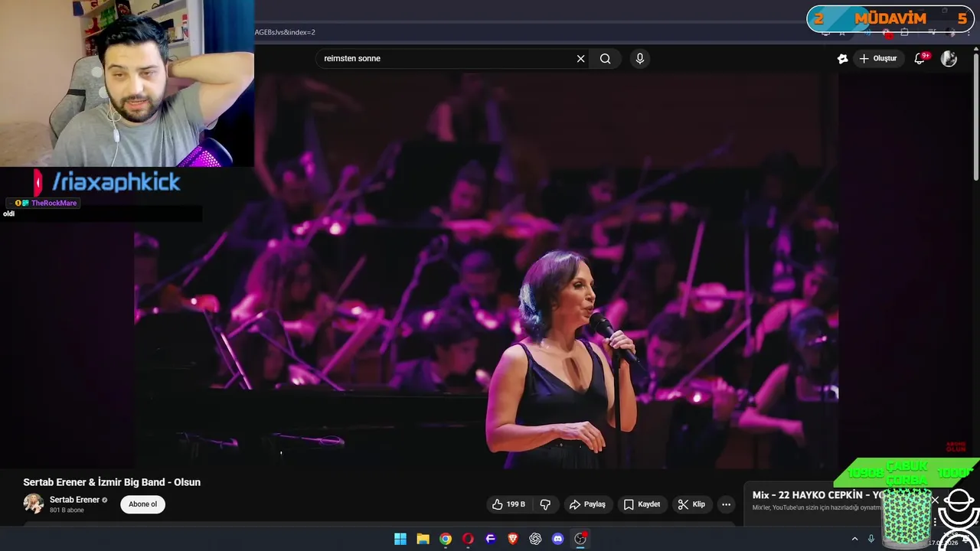
Task: Share the video via Paylaş
Action: click(x=587, y=504)
